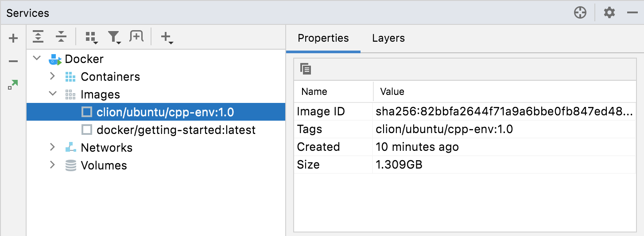Hide the Services tool window
Viewport: 644px width, 236px height.
[632, 13]
